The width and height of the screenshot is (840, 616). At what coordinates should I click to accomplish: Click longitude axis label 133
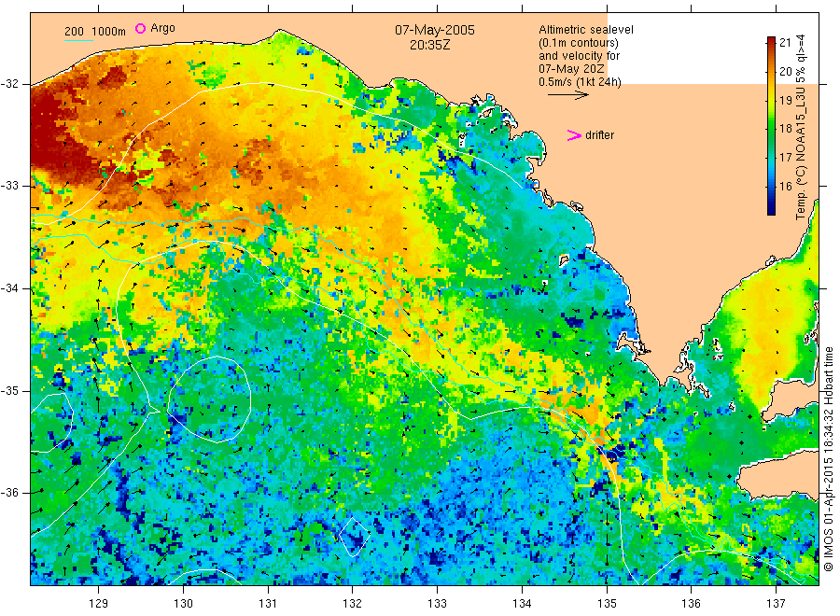click(437, 604)
